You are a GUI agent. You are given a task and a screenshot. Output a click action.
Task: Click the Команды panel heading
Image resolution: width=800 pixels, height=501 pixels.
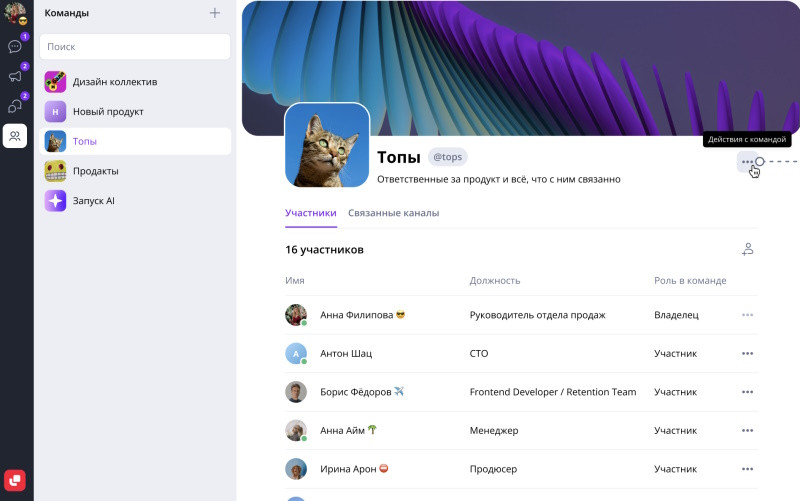67,13
